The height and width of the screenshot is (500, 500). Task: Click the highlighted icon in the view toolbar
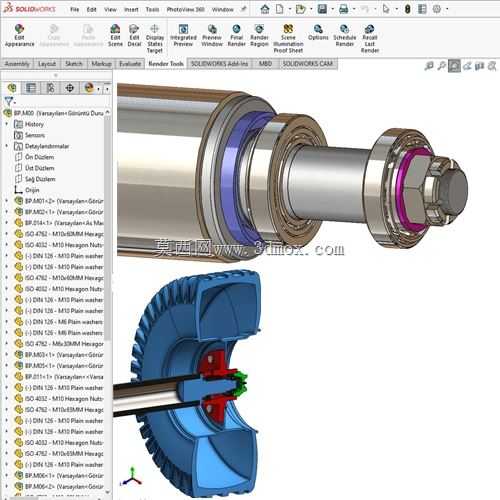pos(454,66)
